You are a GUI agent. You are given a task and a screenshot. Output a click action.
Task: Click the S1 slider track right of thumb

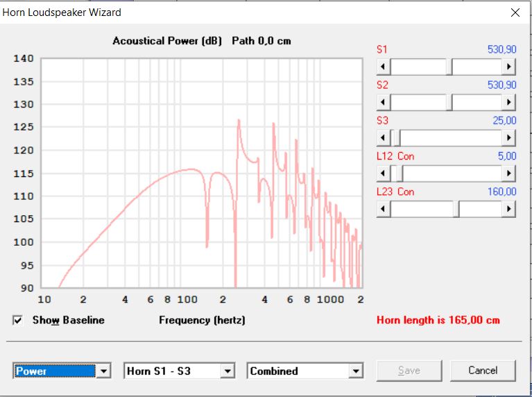click(x=477, y=67)
